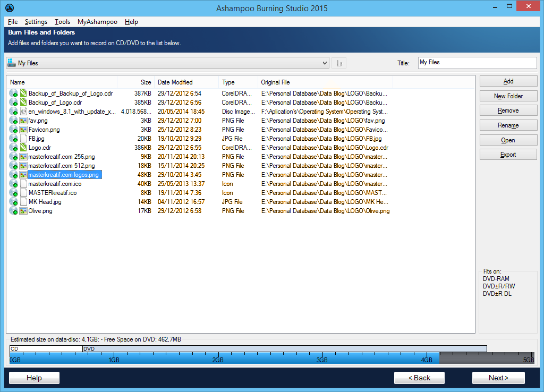Sort by the Name column header
Viewport: 544px width, 392px height.
click(62, 82)
